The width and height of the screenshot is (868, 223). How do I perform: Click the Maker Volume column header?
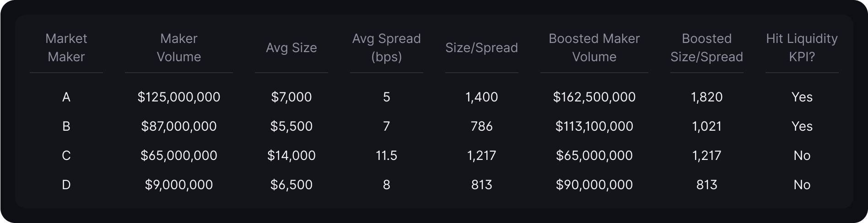coord(179,48)
